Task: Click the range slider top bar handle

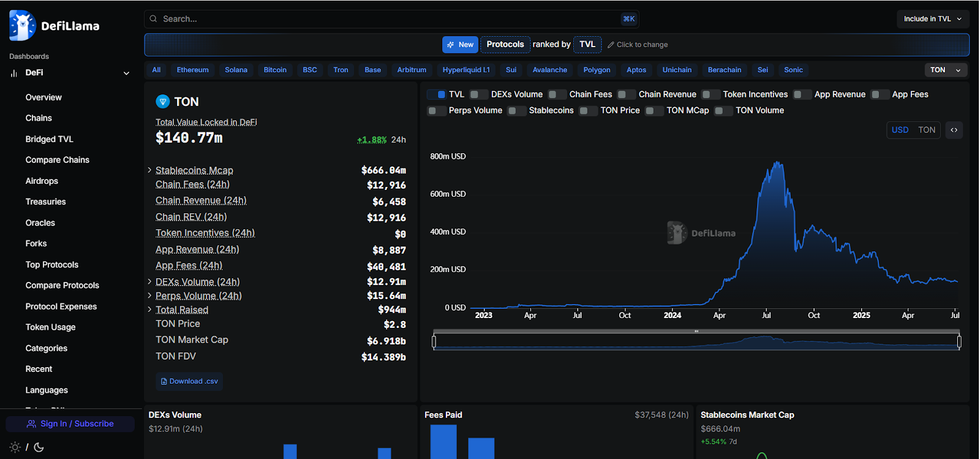Action: tap(696, 332)
